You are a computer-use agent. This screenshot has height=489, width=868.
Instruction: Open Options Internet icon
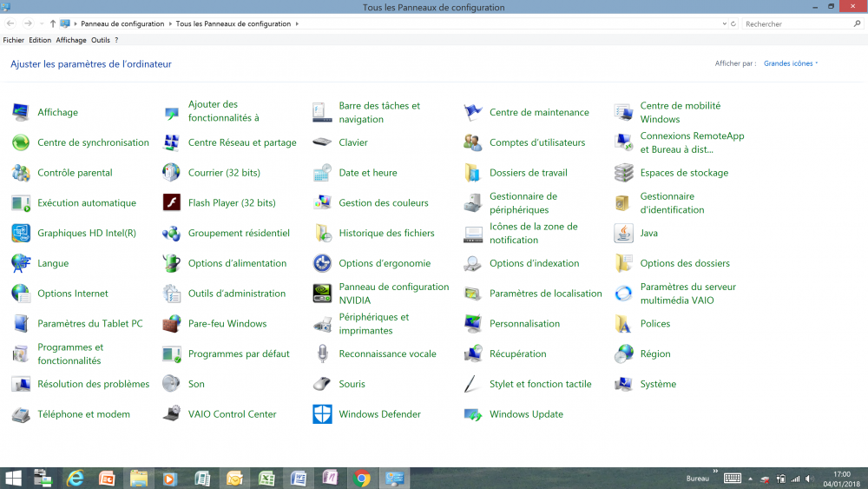[x=21, y=294]
